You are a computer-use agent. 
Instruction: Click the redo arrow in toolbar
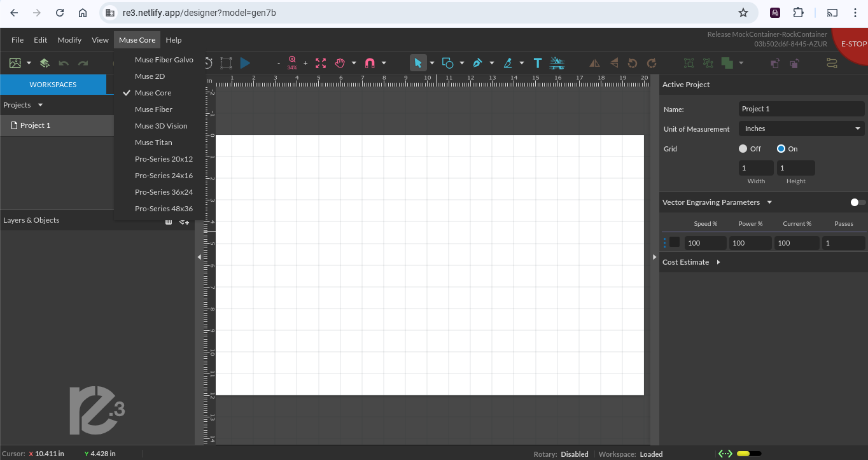tap(83, 63)
